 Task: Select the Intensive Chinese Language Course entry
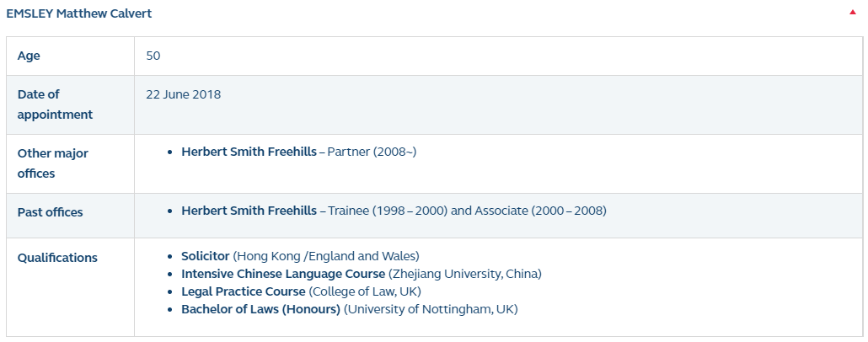point(282,274)
